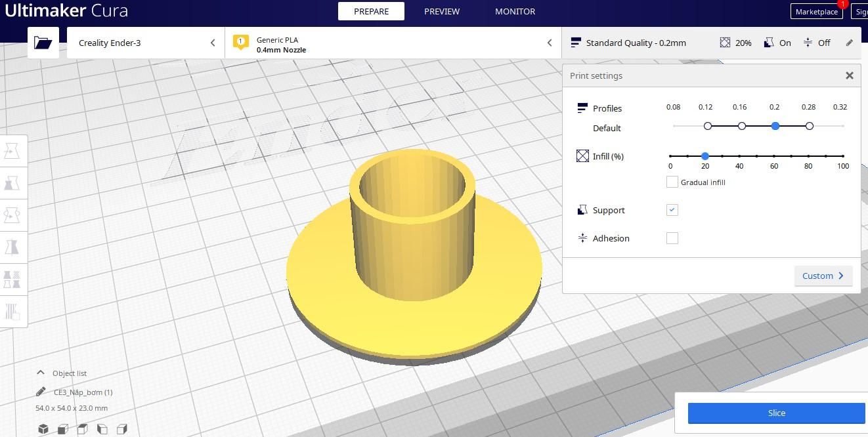Screen dimensions: 868x437
Task: Switch to the MONITOR stage tab
Action: (515, 11)
